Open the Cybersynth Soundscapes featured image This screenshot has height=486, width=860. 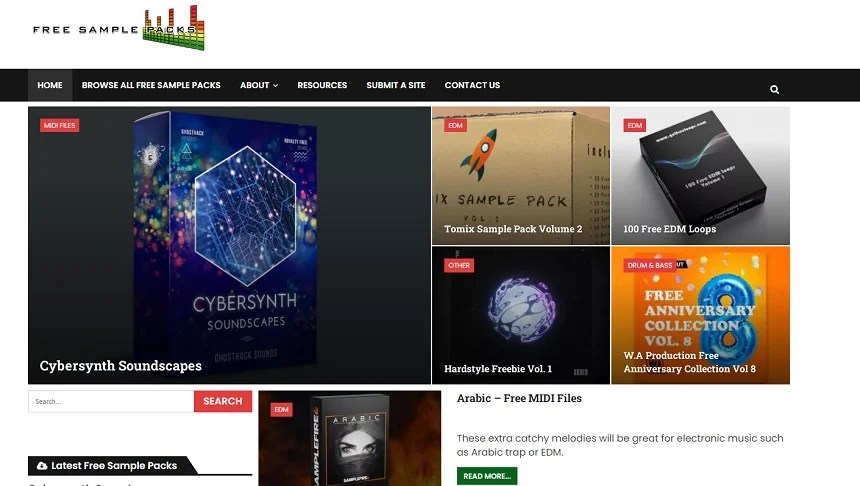click(229, 245)
